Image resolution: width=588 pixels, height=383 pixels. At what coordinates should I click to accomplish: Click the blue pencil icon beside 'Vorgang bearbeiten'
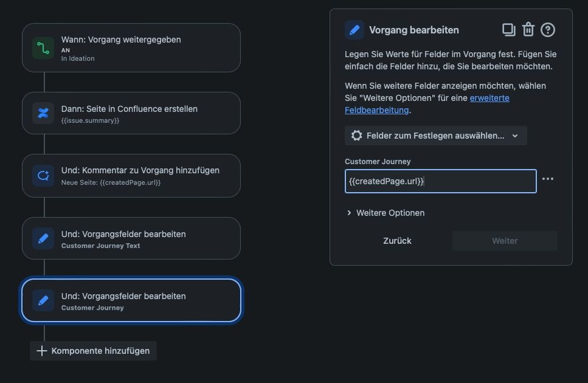[x=355, y=29]
